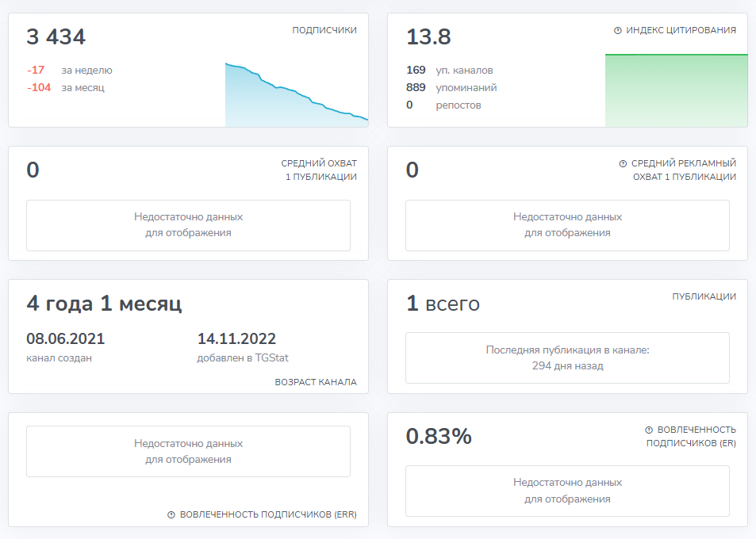Viewport: 756px width, 539px height.
Task: Select the ER value 0.83%
Action: 439,436
